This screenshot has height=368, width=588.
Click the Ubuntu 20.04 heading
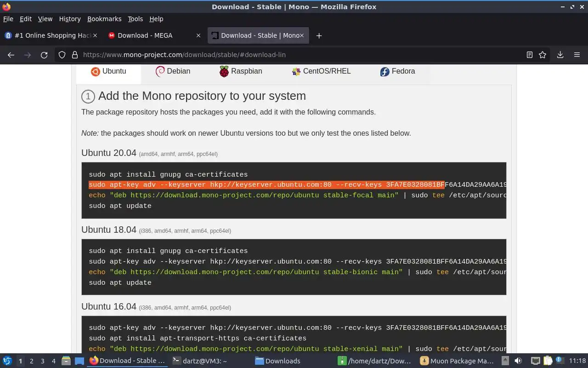tap(109, 153)
